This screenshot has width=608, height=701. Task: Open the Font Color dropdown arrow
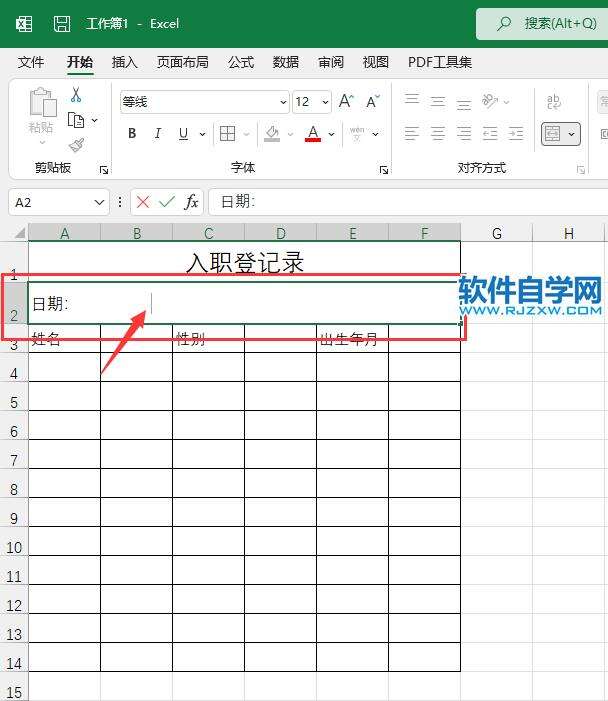[331, 134]
